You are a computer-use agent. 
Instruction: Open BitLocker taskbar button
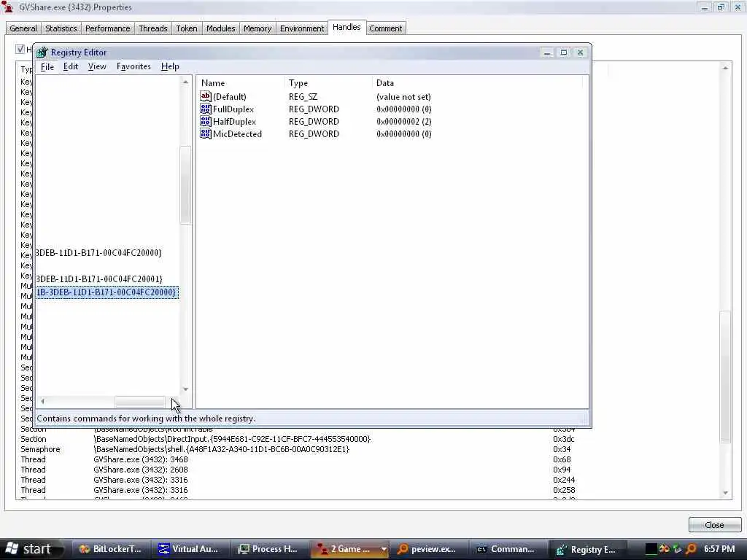(111, 549)
